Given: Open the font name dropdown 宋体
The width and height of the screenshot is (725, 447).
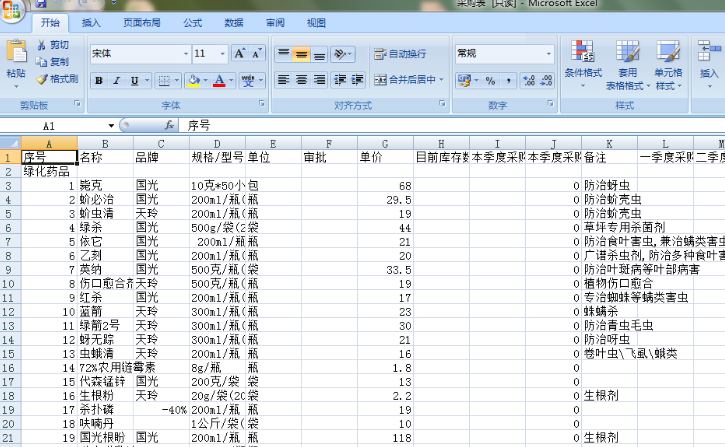Looking at the screenshot, I should (x=185, y=54).
